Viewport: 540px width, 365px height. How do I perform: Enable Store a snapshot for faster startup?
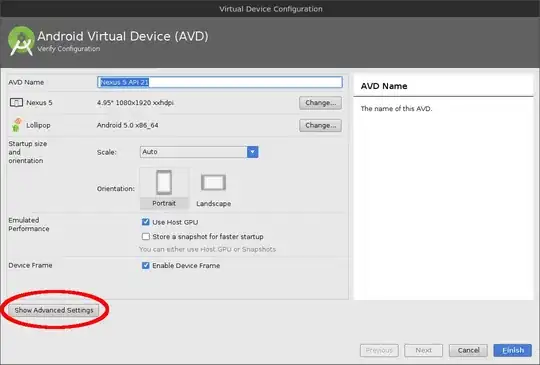click(x=146, y=237)
